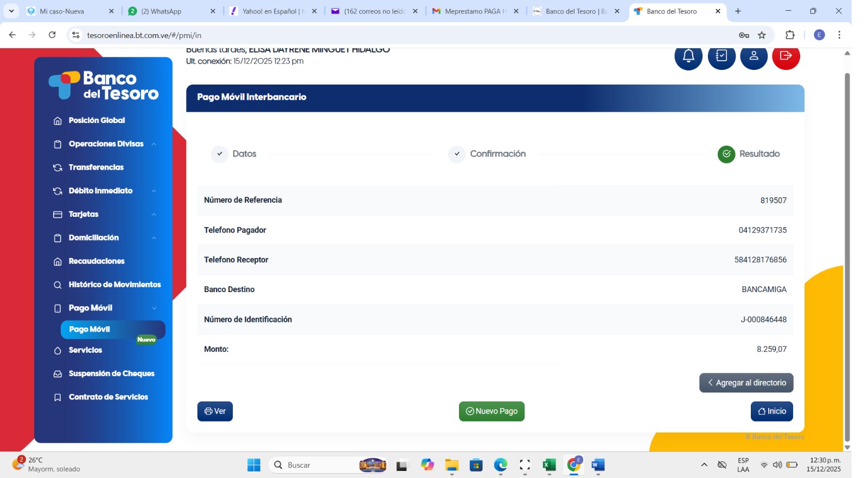This screenshot has width=868, height=478.
Task: Click the browser address bar URL
Action: tap(144, 35)
